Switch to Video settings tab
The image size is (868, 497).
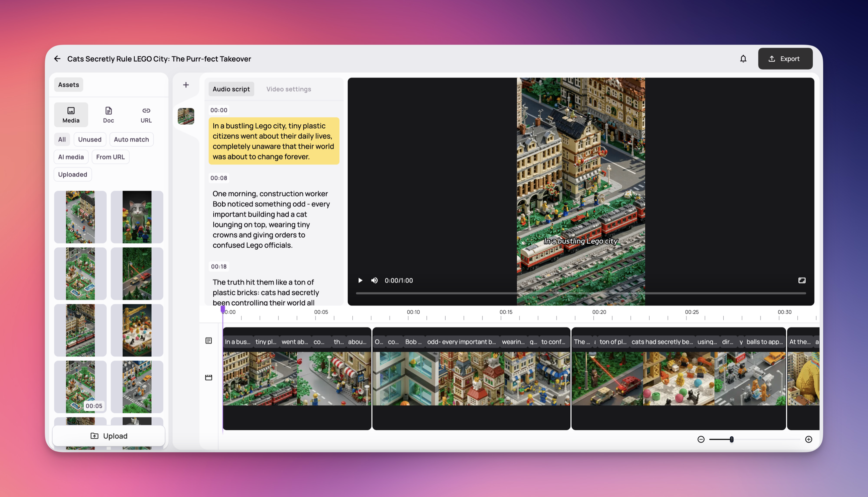(x=288, y=89)
